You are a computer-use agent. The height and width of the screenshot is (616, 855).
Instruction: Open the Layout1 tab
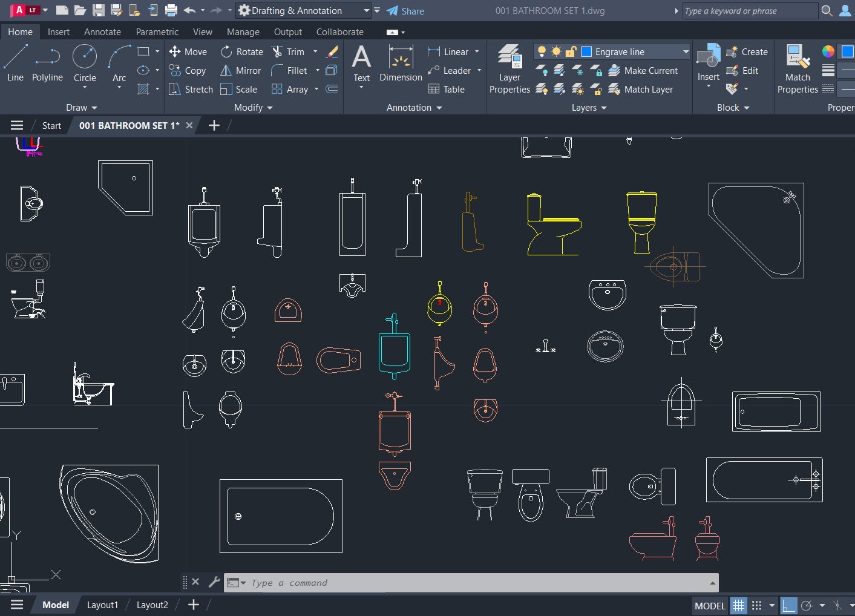click(102, 605)
